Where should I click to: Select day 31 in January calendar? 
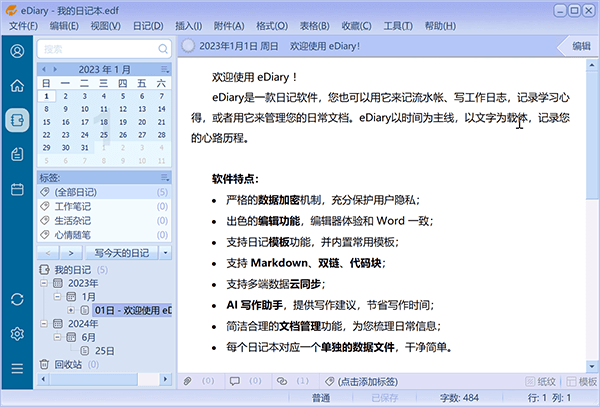pyautogui.click(x=85, y=148)
